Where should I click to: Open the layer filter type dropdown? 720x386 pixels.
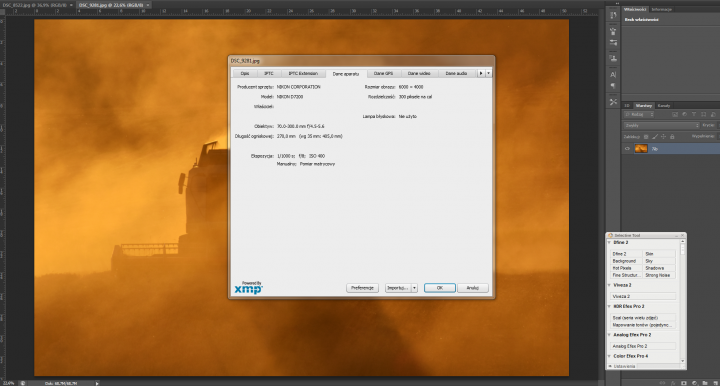tap(639, 114)
